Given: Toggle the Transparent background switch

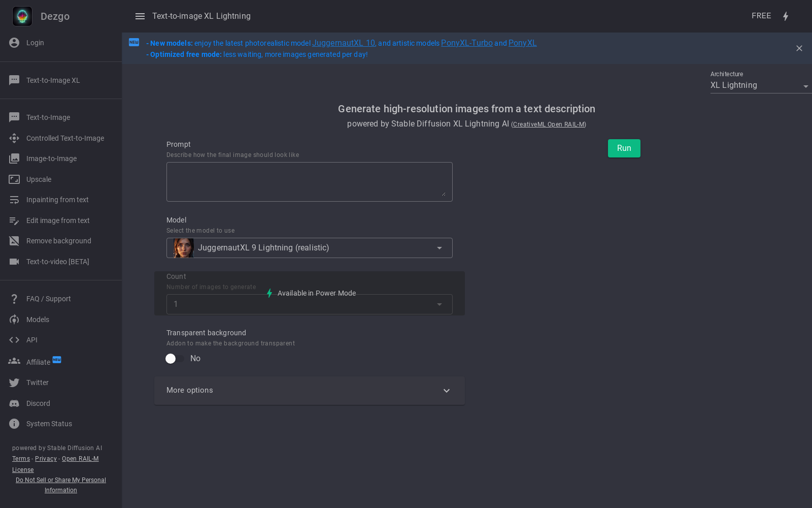Looking at the screenshot, I should coord(175,359).
